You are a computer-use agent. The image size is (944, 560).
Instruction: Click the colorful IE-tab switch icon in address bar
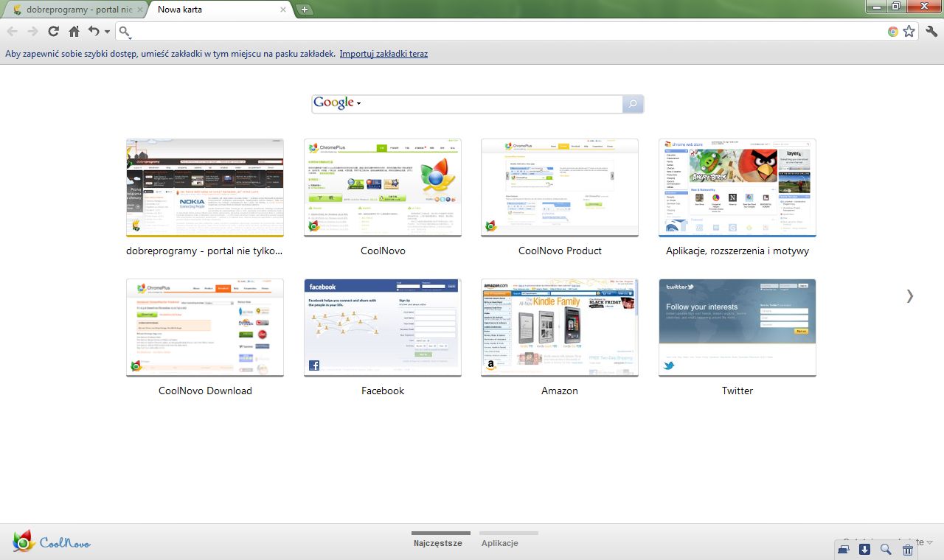[x=893, y=32]
